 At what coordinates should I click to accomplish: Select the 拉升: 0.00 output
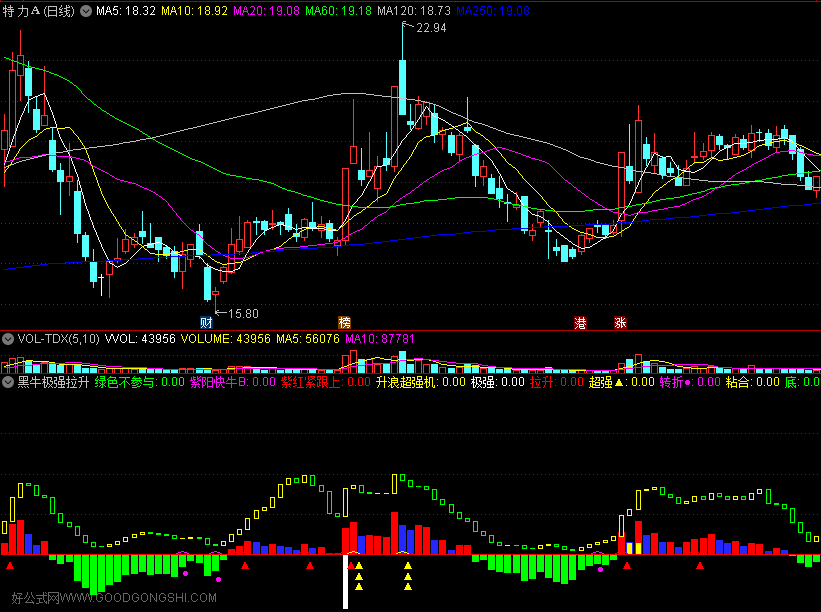tap(557, 382)
